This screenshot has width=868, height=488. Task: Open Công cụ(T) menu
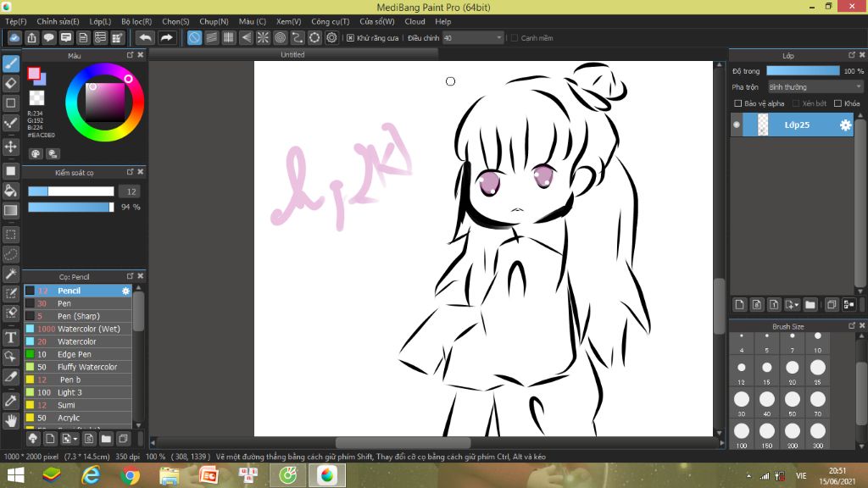pos(330,21)
